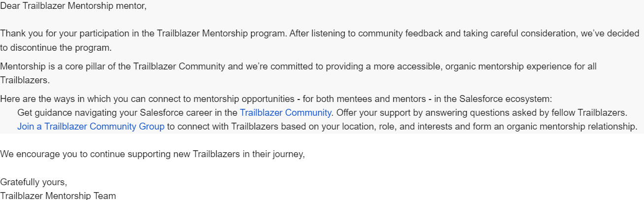644x200 pixels.
Task: Click the 'Gratefully yours,' closing line
Action: coord(33,182)
